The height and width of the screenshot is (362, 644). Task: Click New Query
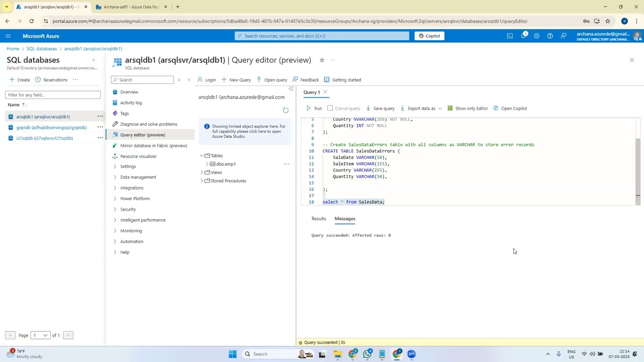(236, 79)
